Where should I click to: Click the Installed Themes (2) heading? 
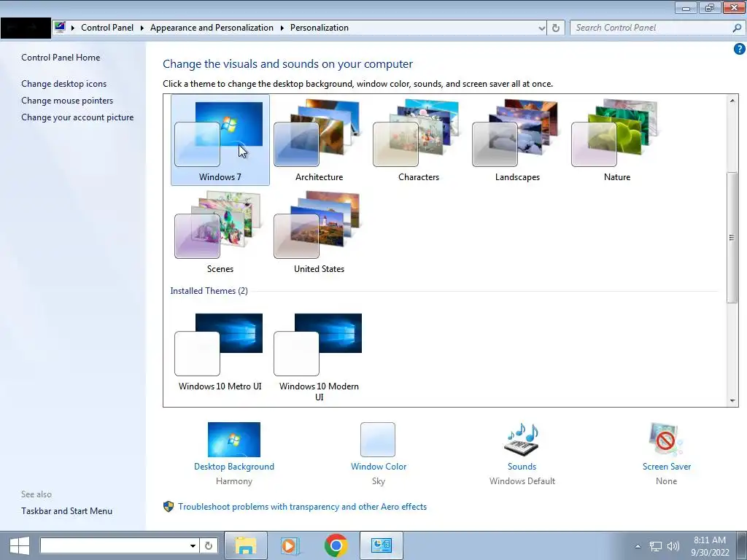coord(209,291)
